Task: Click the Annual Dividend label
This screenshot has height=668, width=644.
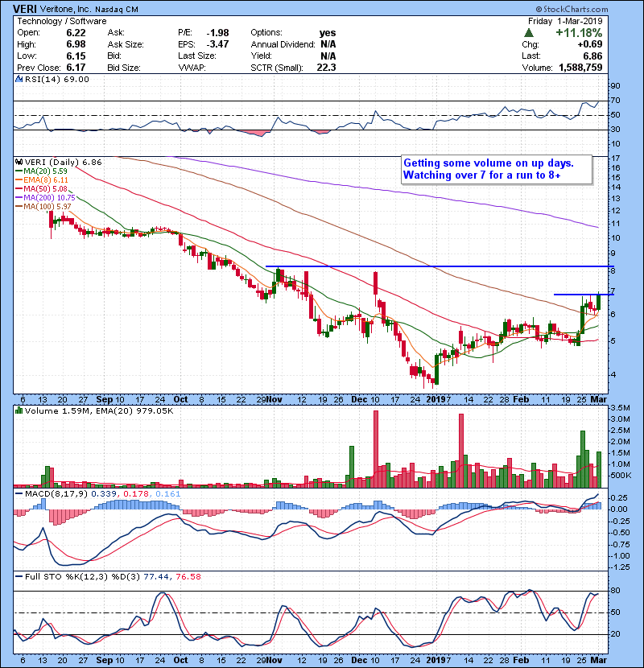Action: 283,44
